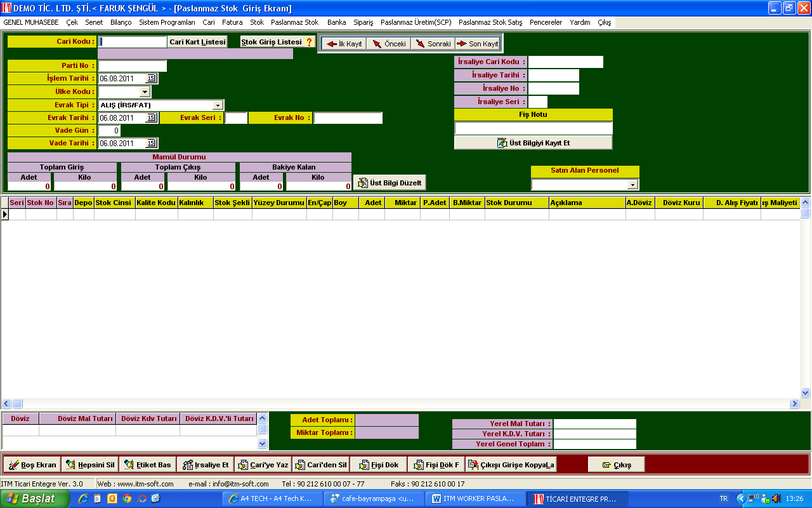
Task: Open calendar picker for Vade Tarihi
Action: [x=151, y=144]
